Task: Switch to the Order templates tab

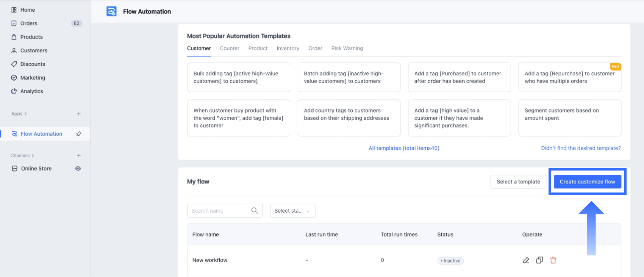Action: click(315, 49)
